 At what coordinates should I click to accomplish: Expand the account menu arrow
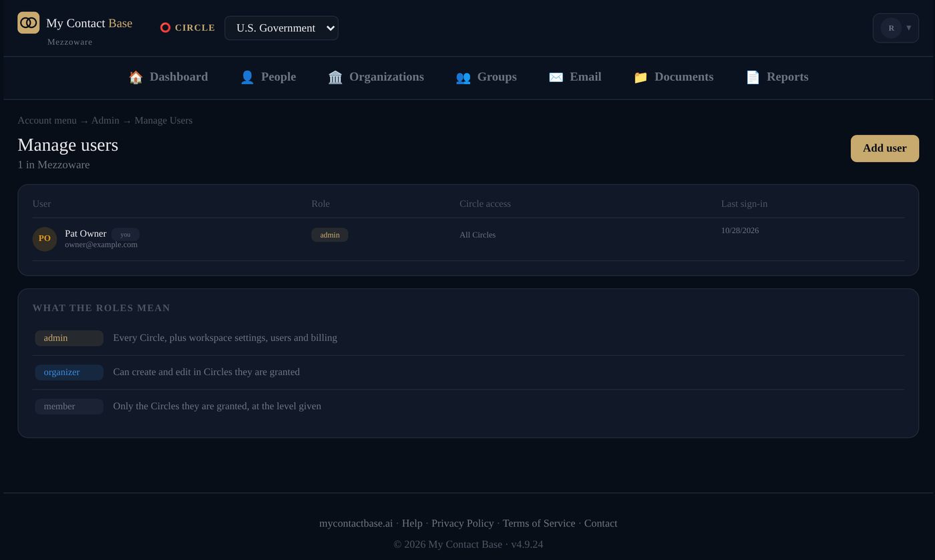[x=909, y=28]
